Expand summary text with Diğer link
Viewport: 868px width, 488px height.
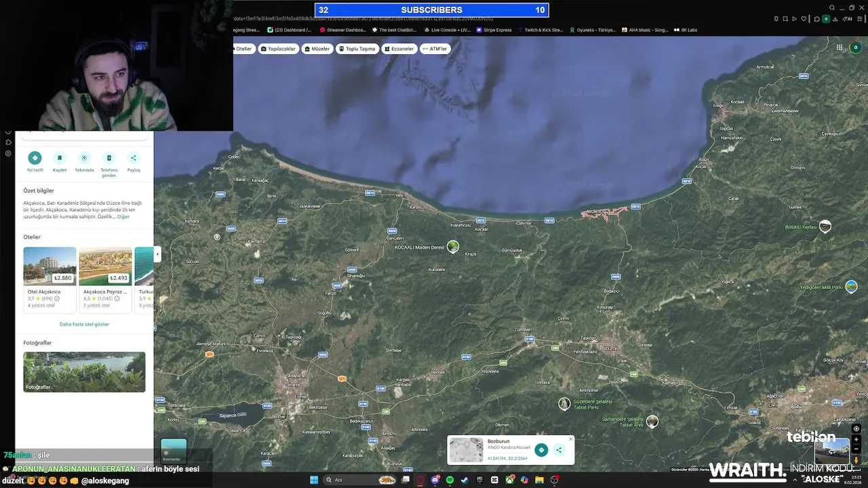(x=123, y=217)
